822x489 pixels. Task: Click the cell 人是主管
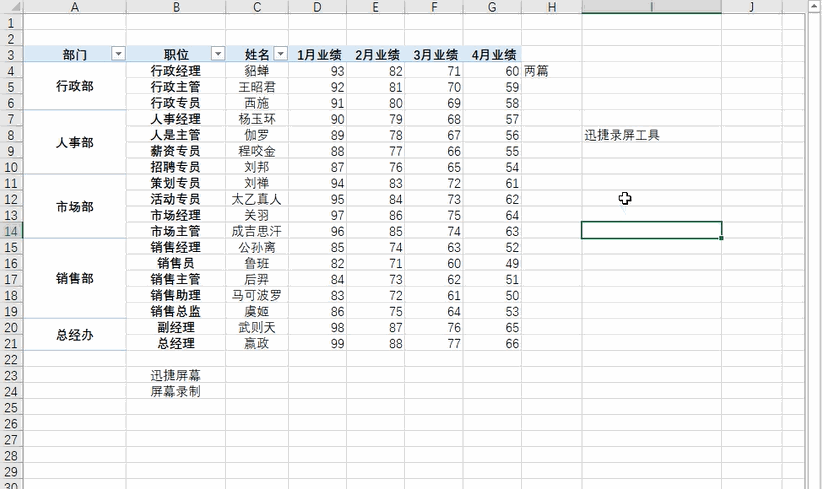coord(176,135)
